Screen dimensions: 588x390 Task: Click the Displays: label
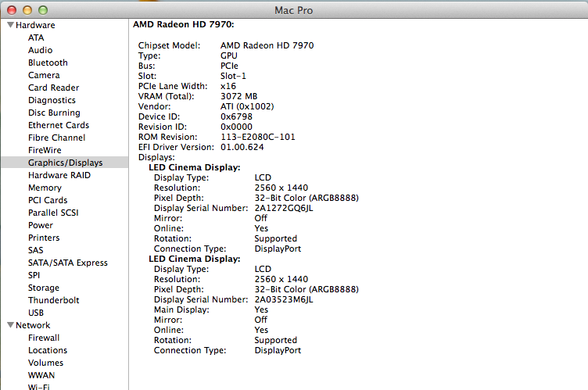pos(156,157)
